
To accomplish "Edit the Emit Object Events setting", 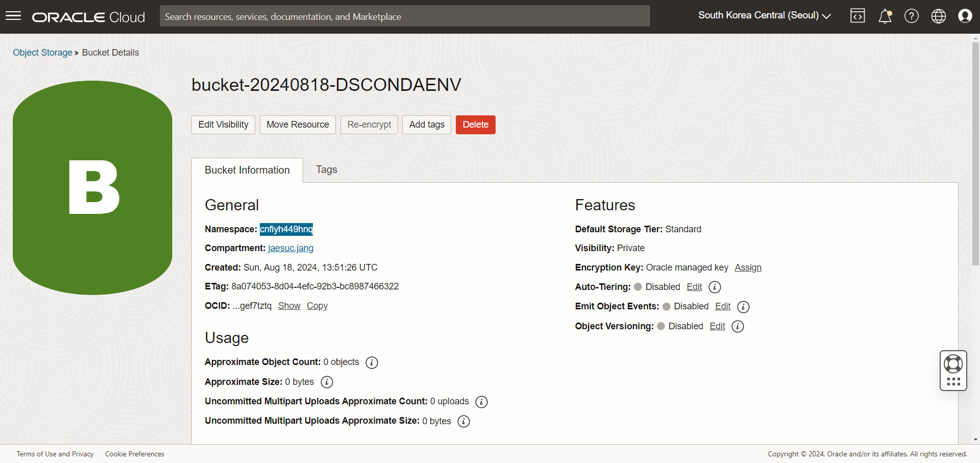I will click(x=723, y=306).
